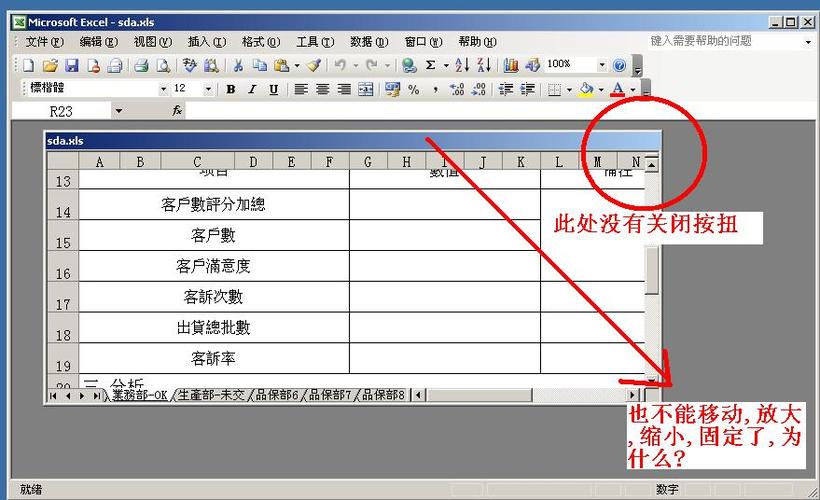Screen dimensions: 820x500
Task: Click the fill color paint bucket
Action: [587, 89]
